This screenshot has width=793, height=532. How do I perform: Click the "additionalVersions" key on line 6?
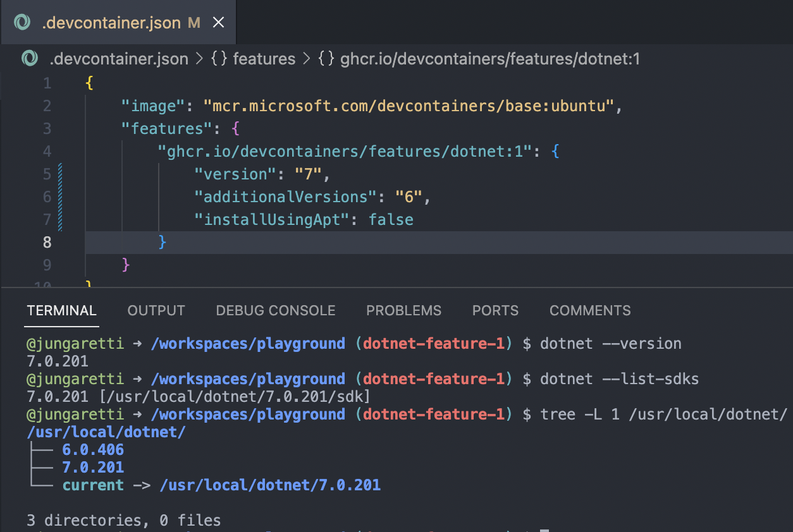point(286,196)
